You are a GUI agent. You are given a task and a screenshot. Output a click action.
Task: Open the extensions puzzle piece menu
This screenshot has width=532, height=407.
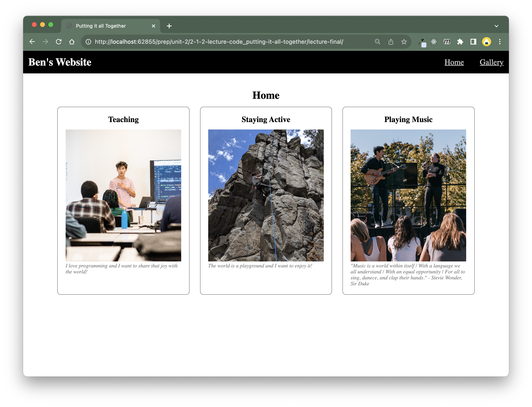(460, 42)
